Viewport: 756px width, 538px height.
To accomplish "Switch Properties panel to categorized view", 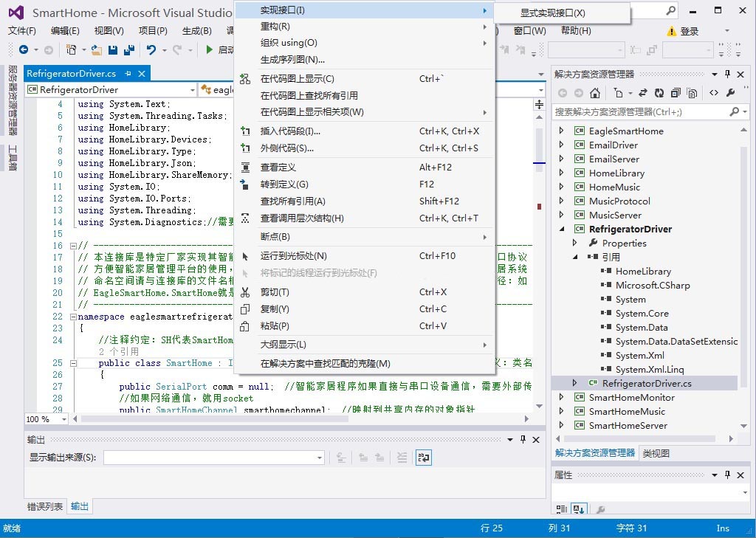I will (562, 508).
